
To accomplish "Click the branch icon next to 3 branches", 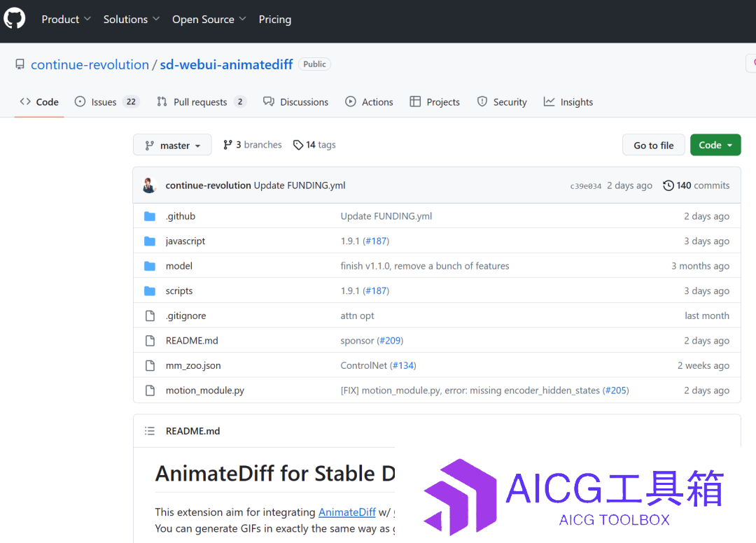I will (x=227, y=145).
